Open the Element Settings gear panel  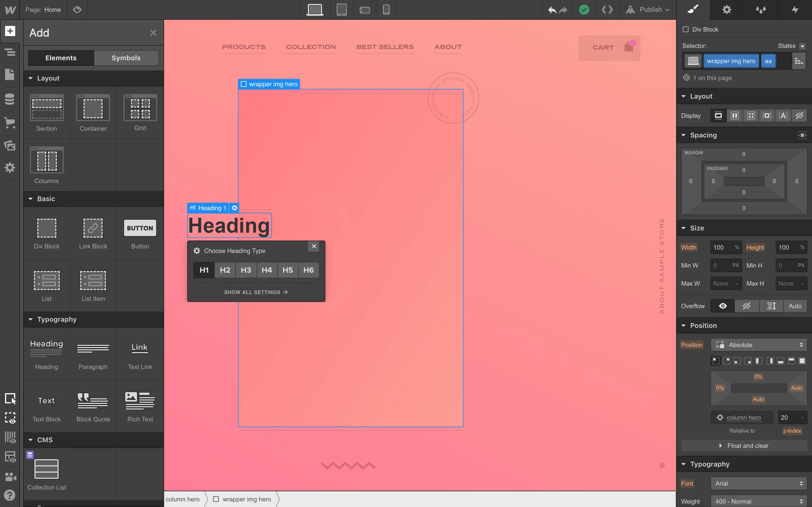click(727, 10)
